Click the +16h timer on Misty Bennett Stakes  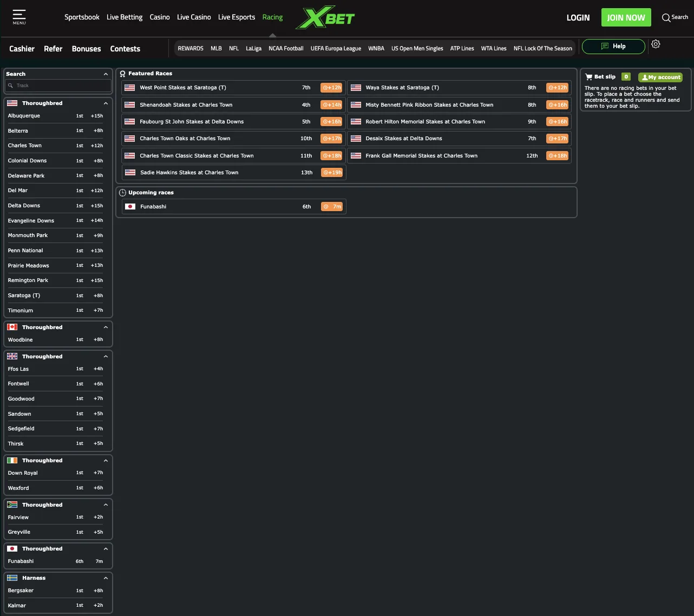557,105
